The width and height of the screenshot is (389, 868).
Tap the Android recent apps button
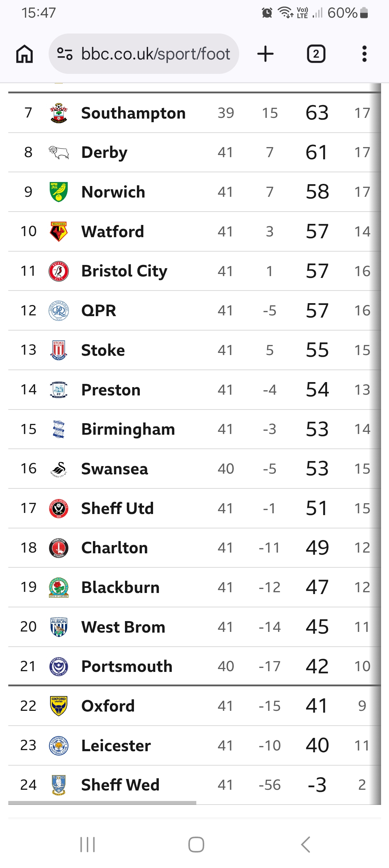pos(88,845)
